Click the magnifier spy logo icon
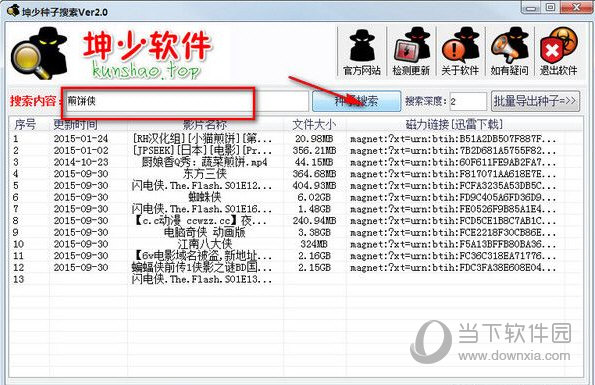Image resolution: width=595 pixels, height=385 pixels. tap(39, 53)
